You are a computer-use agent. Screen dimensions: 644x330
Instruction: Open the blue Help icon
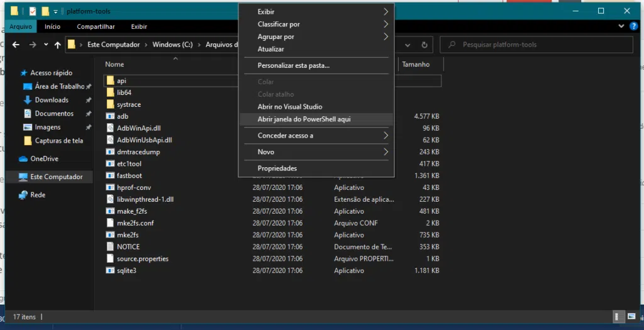coord(634,26)
